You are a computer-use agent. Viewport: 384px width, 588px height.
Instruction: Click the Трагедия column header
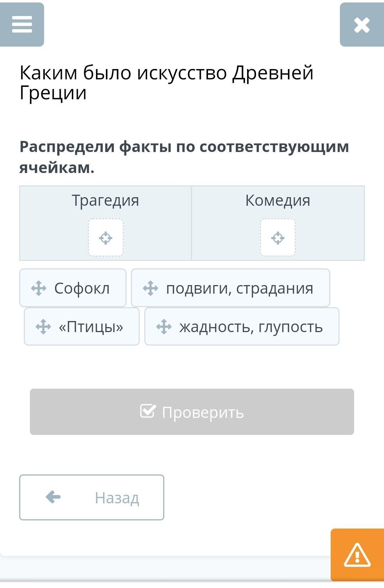(x=105, y=200)
